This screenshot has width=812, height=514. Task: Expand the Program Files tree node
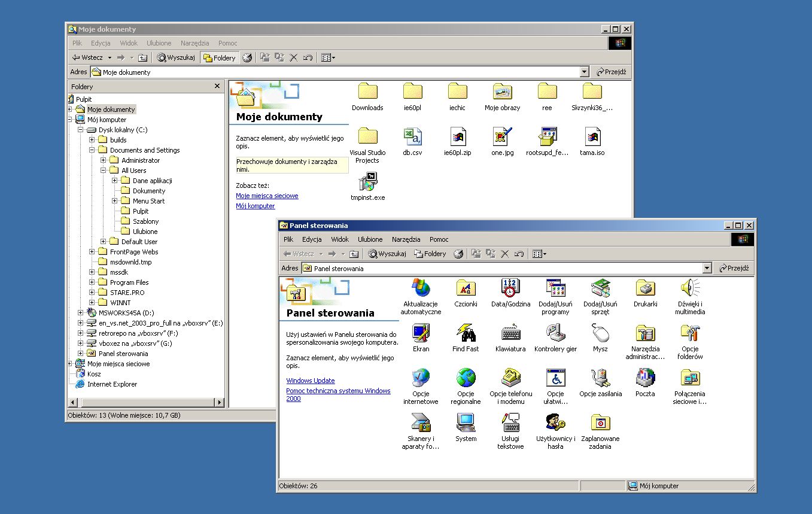[x=92, y=282]
